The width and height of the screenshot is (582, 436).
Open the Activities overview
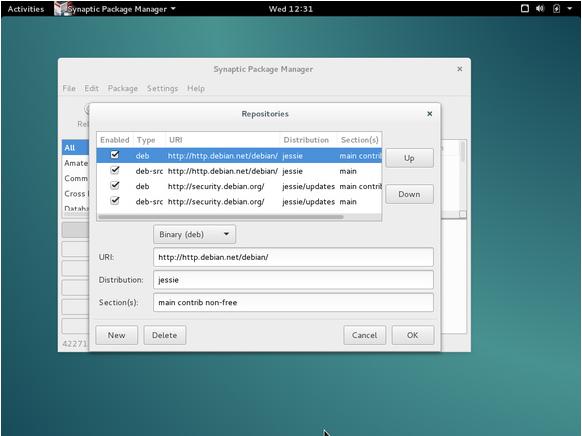[x=26, y=9]
